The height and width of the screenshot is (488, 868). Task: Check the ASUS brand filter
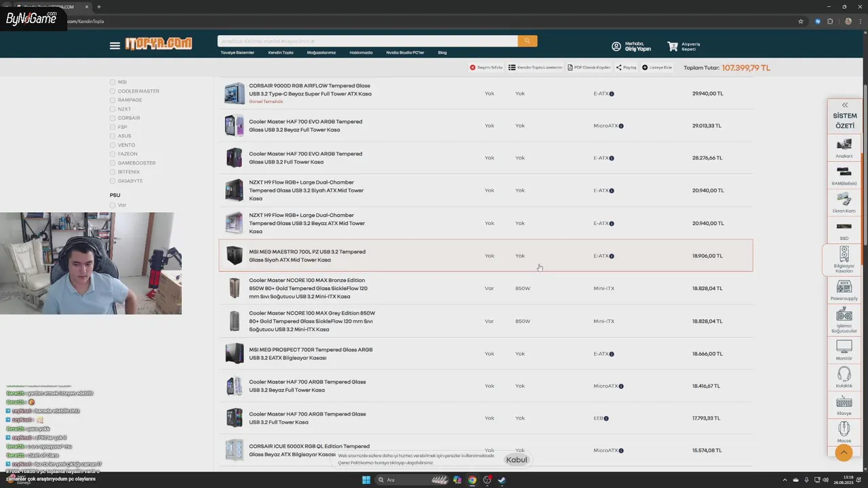(113, 136)
